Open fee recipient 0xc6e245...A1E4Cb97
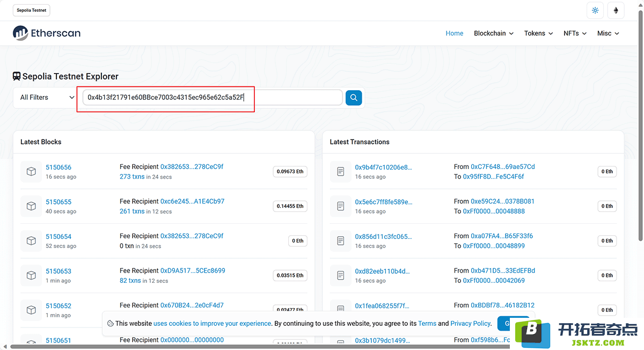This screenshot has width=644, height=350. [193, 201]
